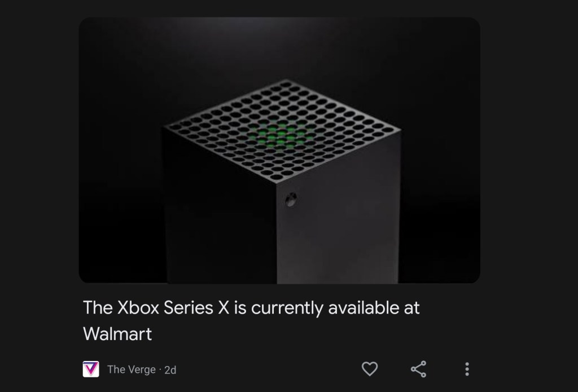Click the Xbox power button in photo
Viewport: 578px width, 392px height.
tap(291, 200)
